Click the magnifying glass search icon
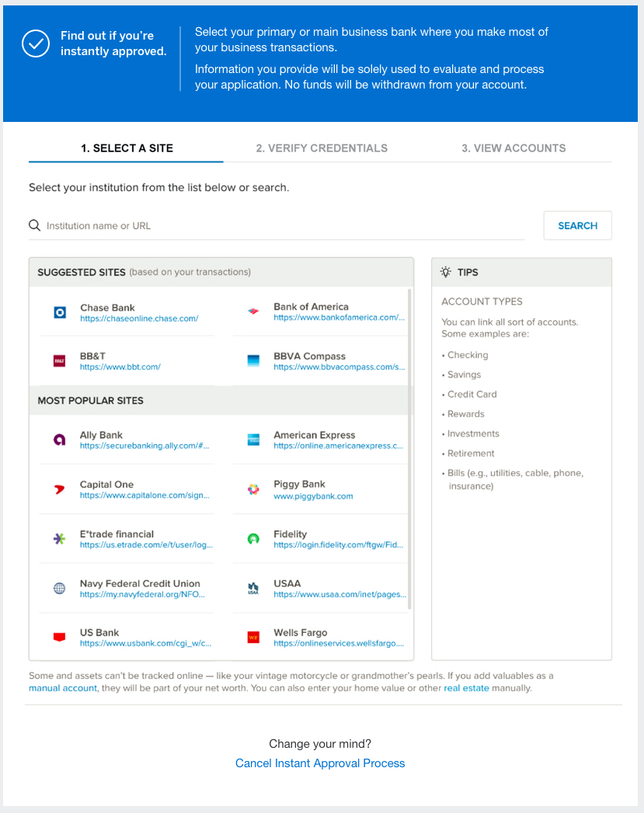The image size is (644, 813). [x=34, y=226]
